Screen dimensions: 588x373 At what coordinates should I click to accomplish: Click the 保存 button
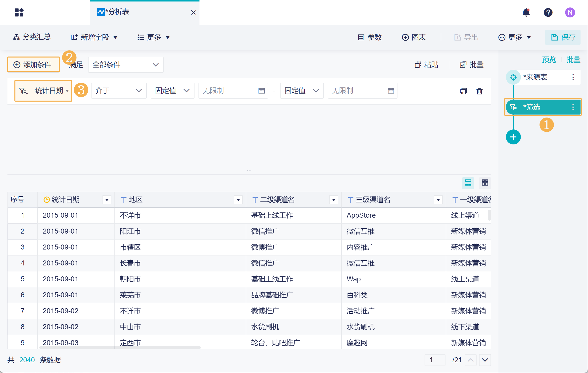point(563,37)
